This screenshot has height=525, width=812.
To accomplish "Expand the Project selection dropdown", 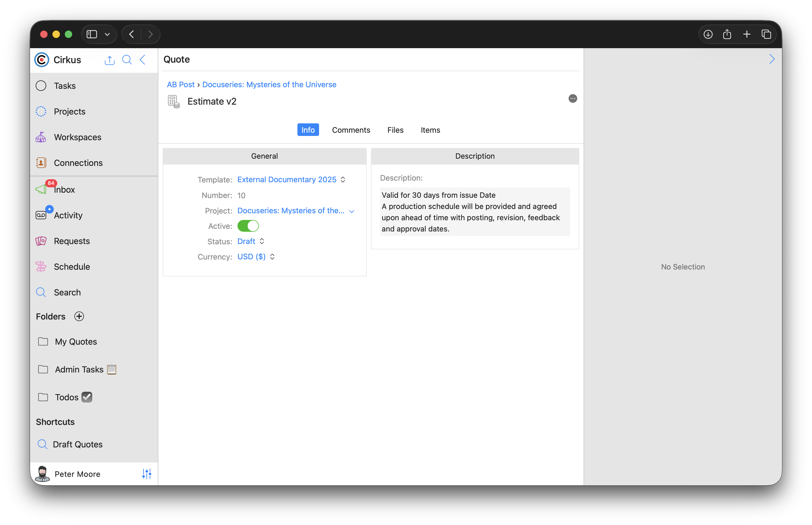I will 351,211.
